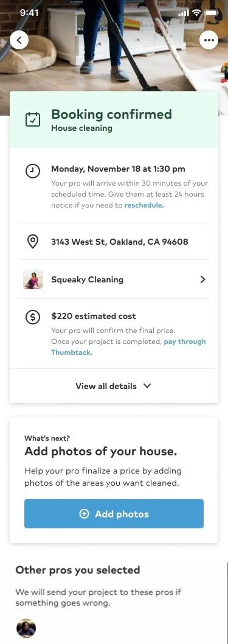Select the 3143 West St address
The image size is (228, 644).
tap(120, 242)
